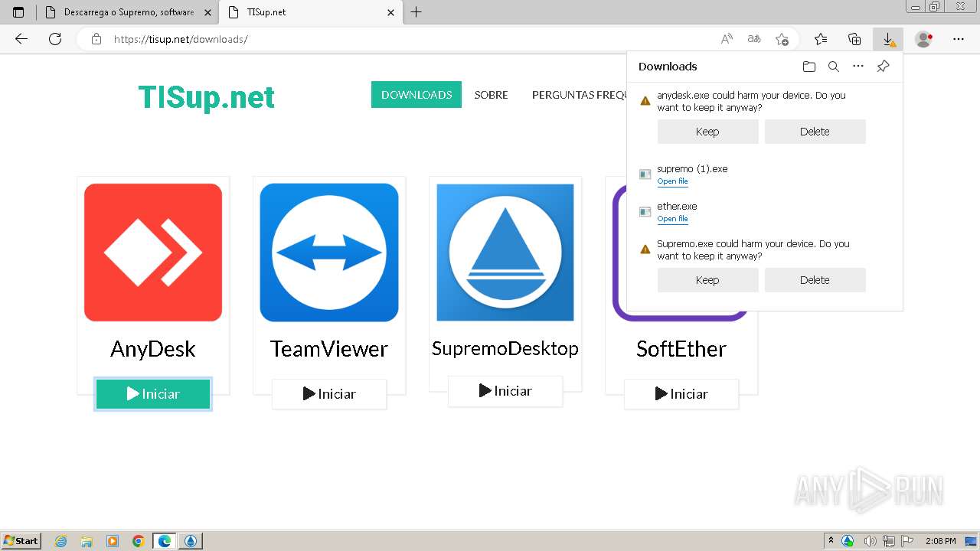Click the Supremo.exe warning icon

pyautogui.click(x=645, y=249)
